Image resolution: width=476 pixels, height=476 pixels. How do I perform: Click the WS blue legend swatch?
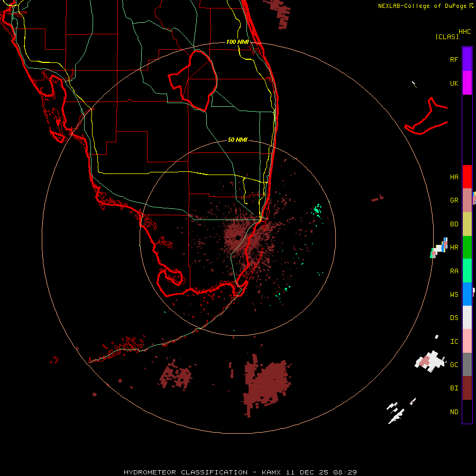click(467, 294)
